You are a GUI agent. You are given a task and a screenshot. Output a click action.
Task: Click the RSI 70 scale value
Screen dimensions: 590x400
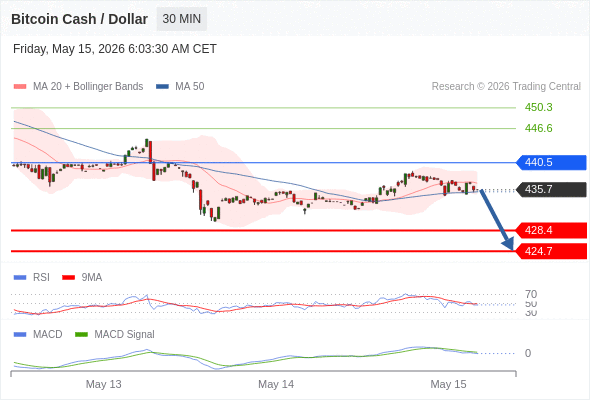(531, 294)
